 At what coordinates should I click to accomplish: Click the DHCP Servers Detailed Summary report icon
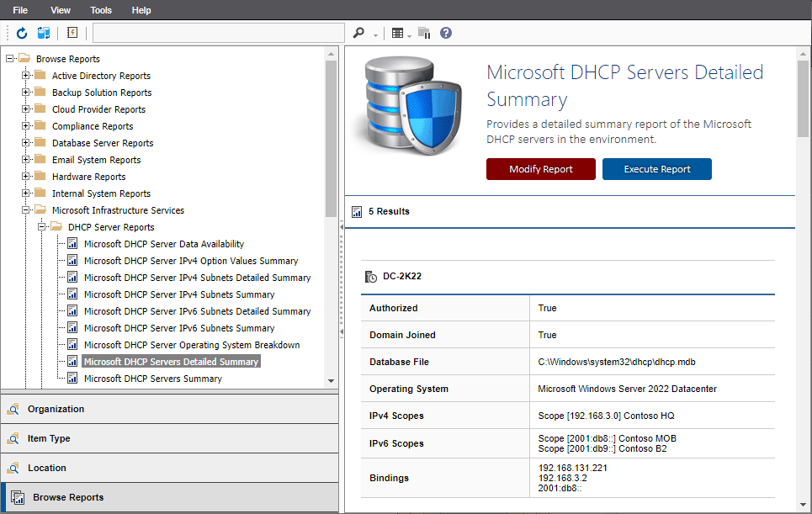(73, 361)
